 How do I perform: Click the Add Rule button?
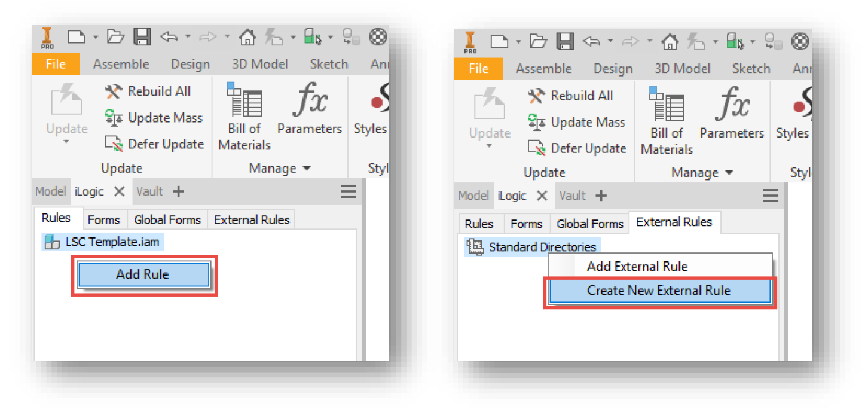tap(143, 275)
